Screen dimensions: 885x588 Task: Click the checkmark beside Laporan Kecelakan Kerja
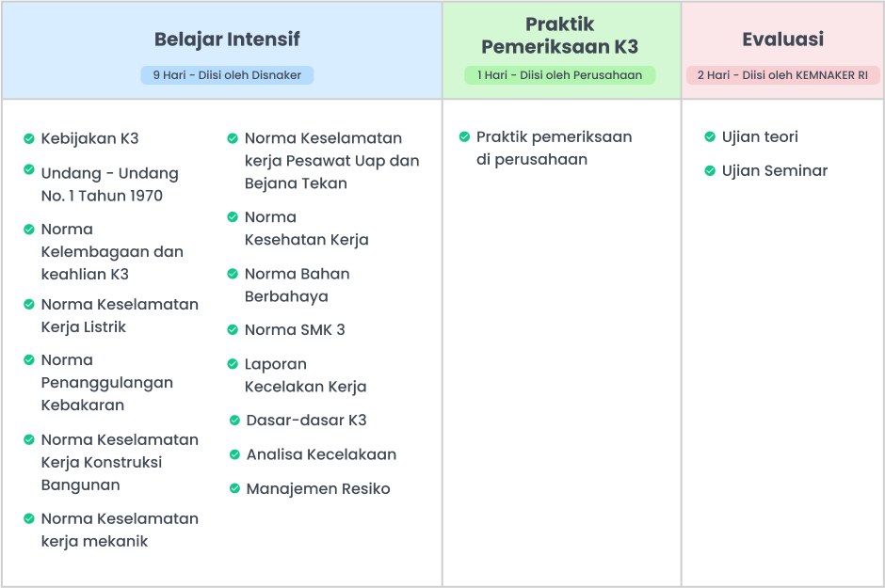coord(233,364)
